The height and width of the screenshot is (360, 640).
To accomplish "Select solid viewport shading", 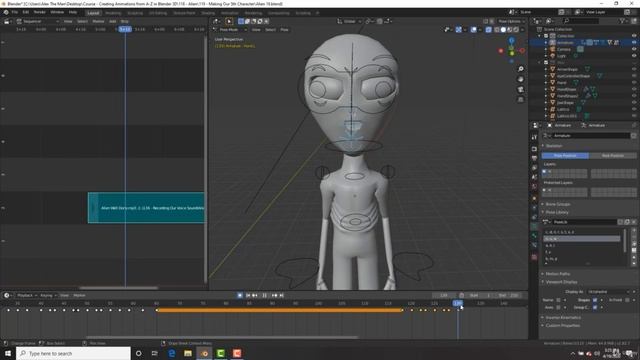I will pyautogui.click(x=503, y=29).
